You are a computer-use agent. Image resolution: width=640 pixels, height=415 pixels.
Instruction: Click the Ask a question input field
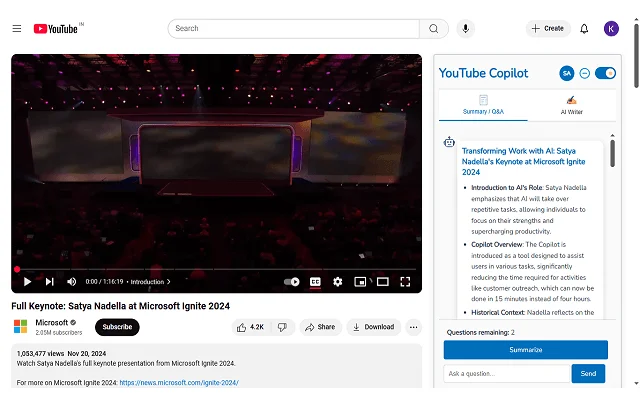[506, 373]
